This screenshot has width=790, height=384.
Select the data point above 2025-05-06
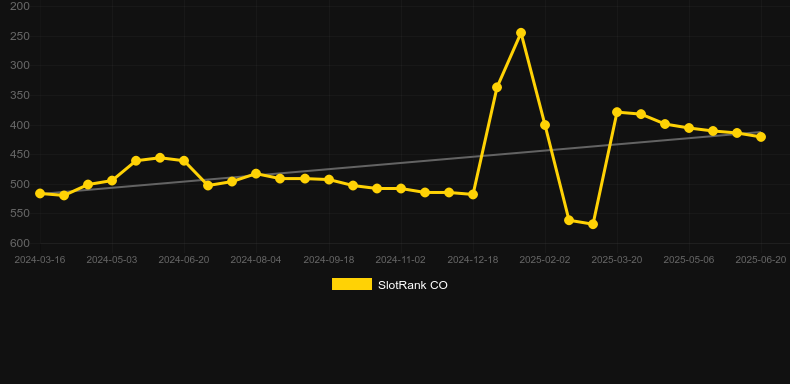point(689,128)
